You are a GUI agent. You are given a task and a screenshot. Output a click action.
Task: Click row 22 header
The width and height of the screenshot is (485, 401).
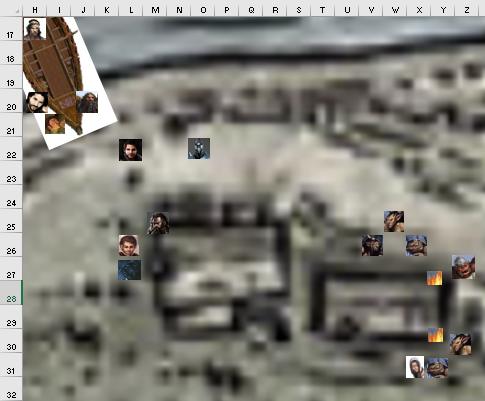click(x=11, y=149)
